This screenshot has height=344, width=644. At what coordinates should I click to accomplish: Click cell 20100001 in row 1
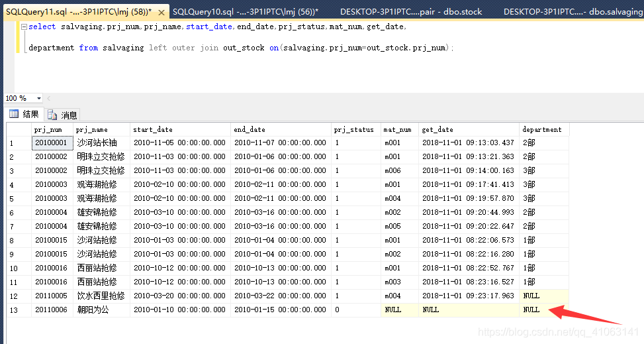pyautogui.click(x=52, y=143)
